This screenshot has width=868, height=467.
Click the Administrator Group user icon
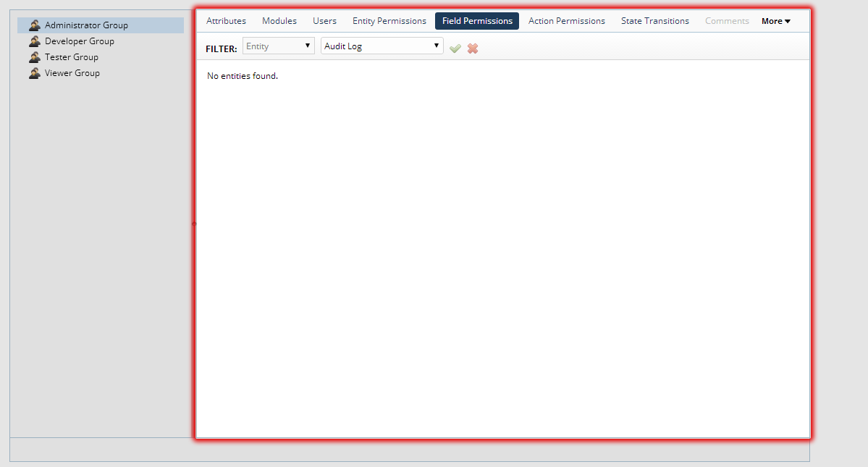35,25
